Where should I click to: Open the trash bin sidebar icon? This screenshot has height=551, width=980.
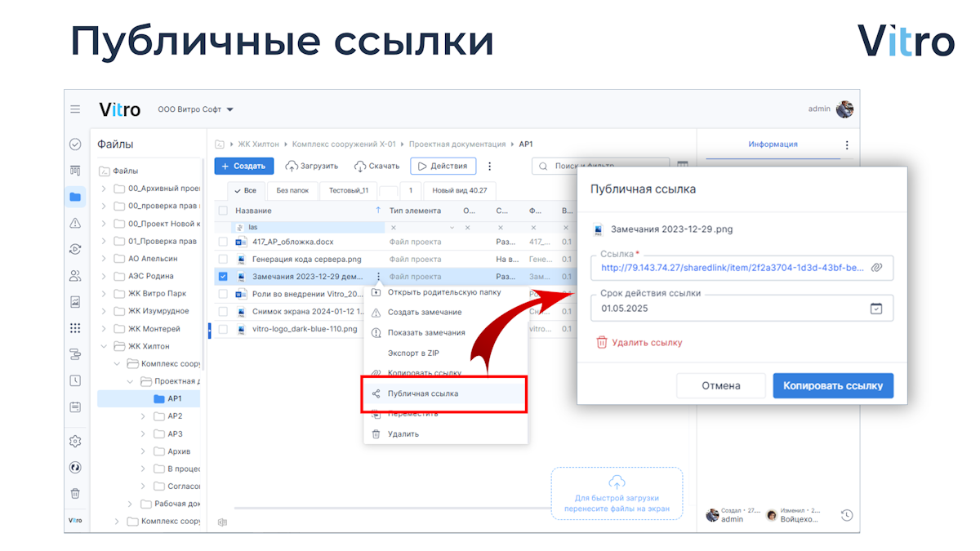coord(75,493)
